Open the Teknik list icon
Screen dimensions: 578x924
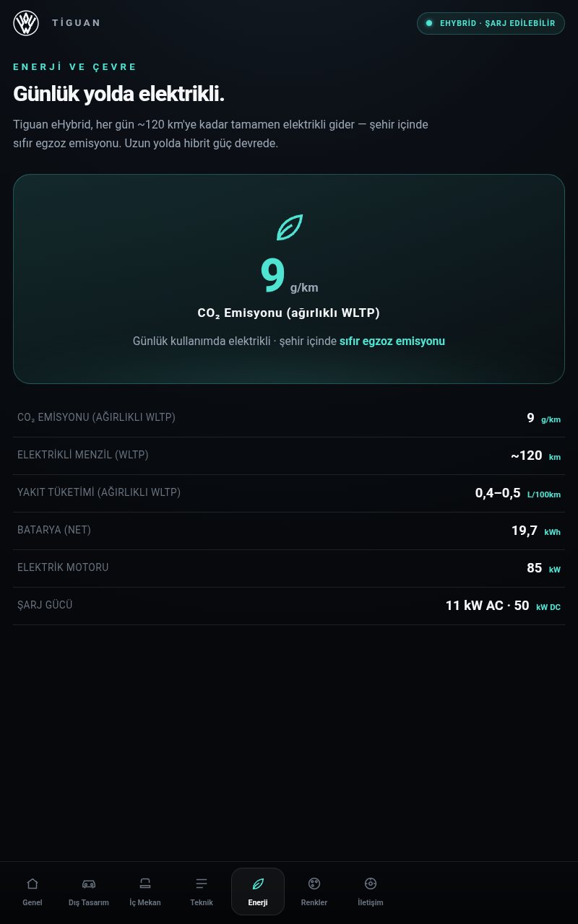202,884
